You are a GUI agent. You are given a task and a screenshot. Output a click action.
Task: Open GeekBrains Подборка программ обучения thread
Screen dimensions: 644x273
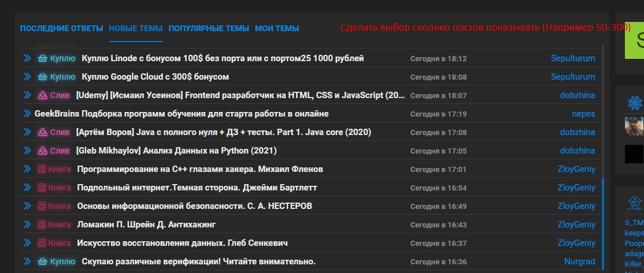(182, 114)
